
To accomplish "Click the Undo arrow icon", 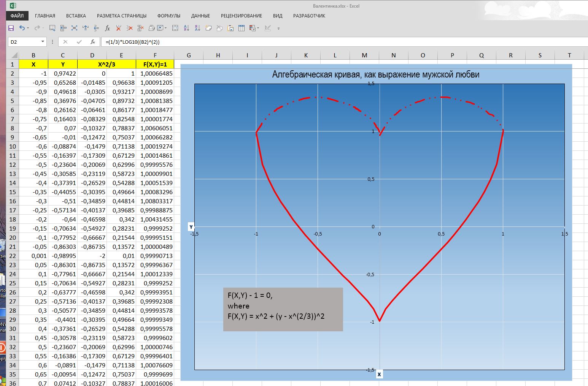I will pyautogui.click(x=22, y=28).
